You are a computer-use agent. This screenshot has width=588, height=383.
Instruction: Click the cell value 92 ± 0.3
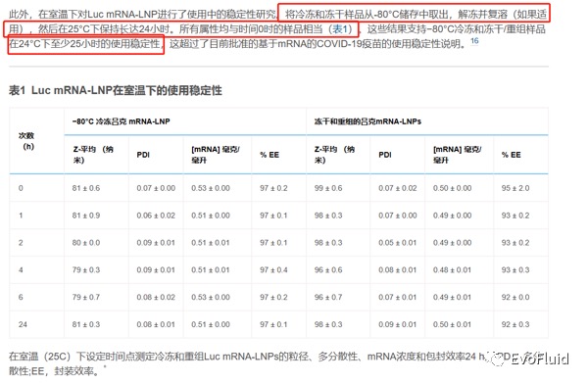click(x=515, y=324)
